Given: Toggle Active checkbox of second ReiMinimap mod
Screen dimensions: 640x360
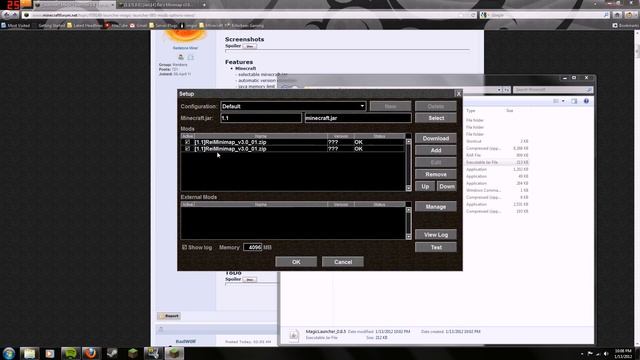Looking at the screenshot, I should [x=187, y=149].
